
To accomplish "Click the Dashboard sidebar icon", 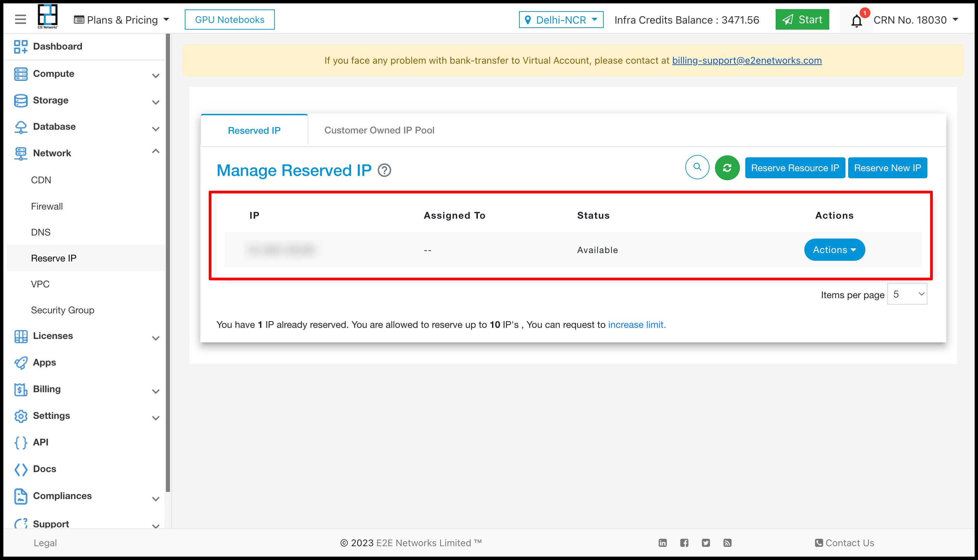I will point(21,46).
